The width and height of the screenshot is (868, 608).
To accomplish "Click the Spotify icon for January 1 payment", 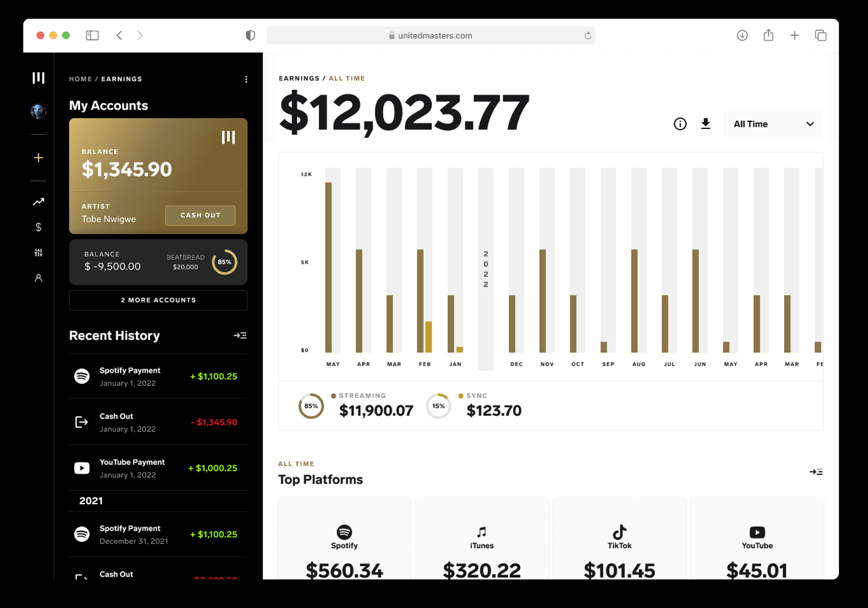I will [x=82, y=376].
